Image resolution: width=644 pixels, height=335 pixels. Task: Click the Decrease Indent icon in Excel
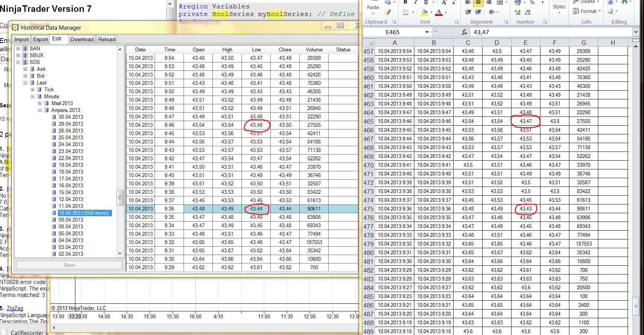click(468, 12)
